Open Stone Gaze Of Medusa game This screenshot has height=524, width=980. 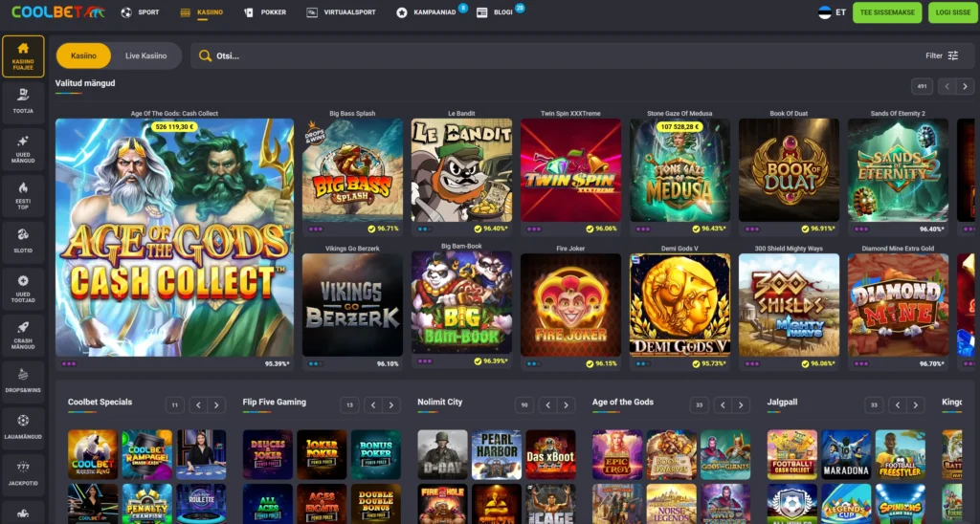(x=679, y=170)
